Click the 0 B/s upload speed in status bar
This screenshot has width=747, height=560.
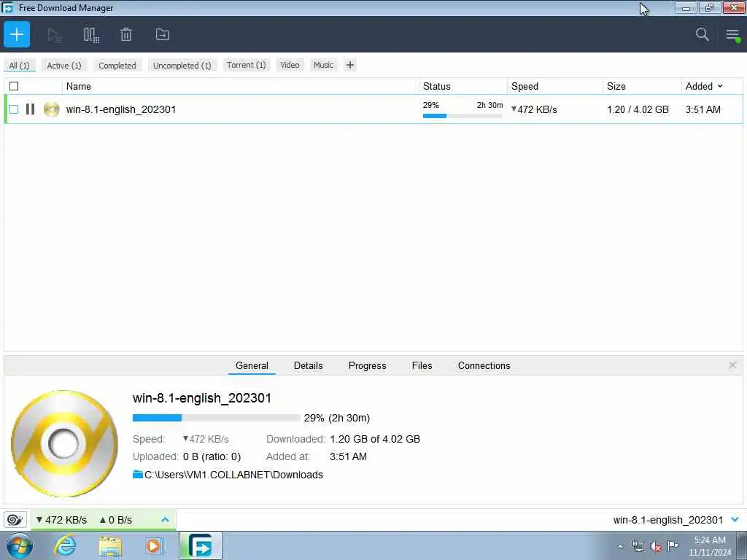pyautogui.click(x=116, y=519)
